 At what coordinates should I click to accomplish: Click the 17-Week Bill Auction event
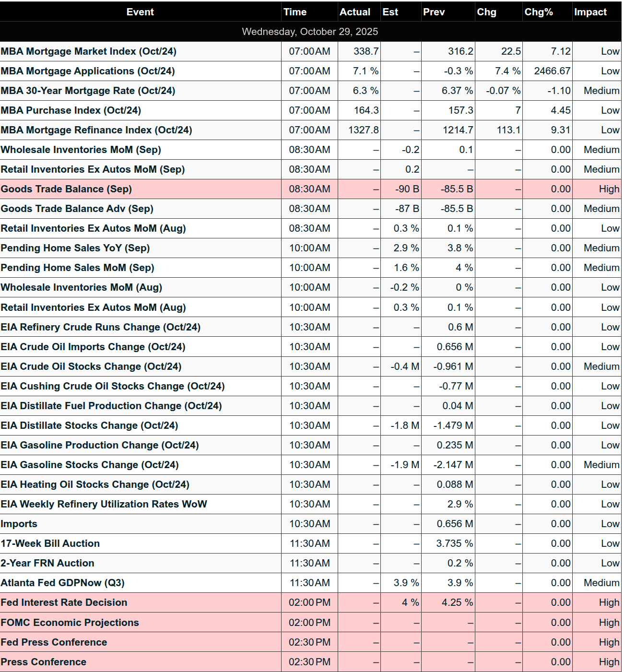[x=50, y=543]
